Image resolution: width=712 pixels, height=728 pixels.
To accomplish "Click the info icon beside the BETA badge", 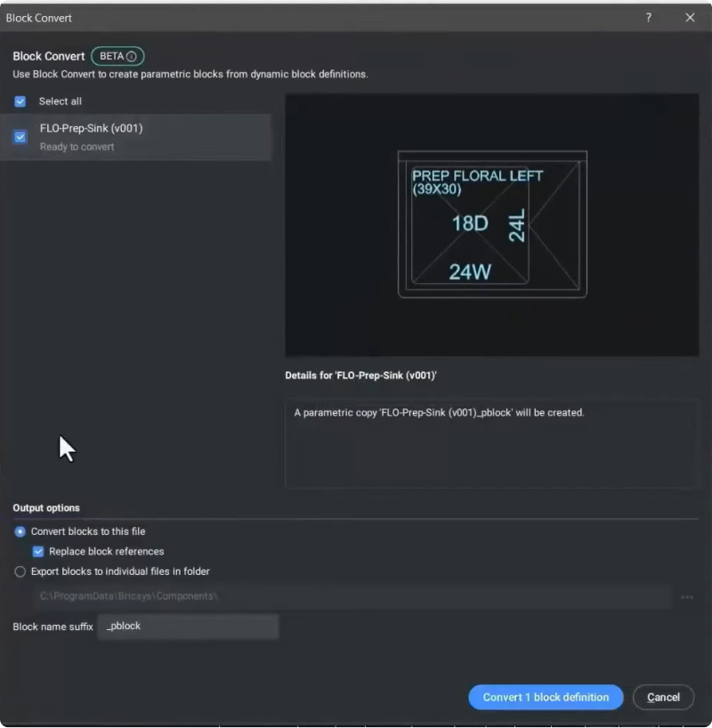I will tap(129, 55).
